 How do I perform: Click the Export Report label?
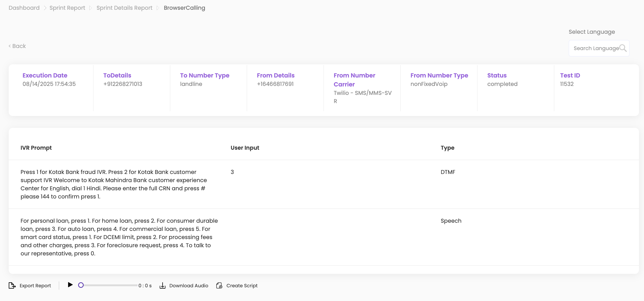point(35,286)
